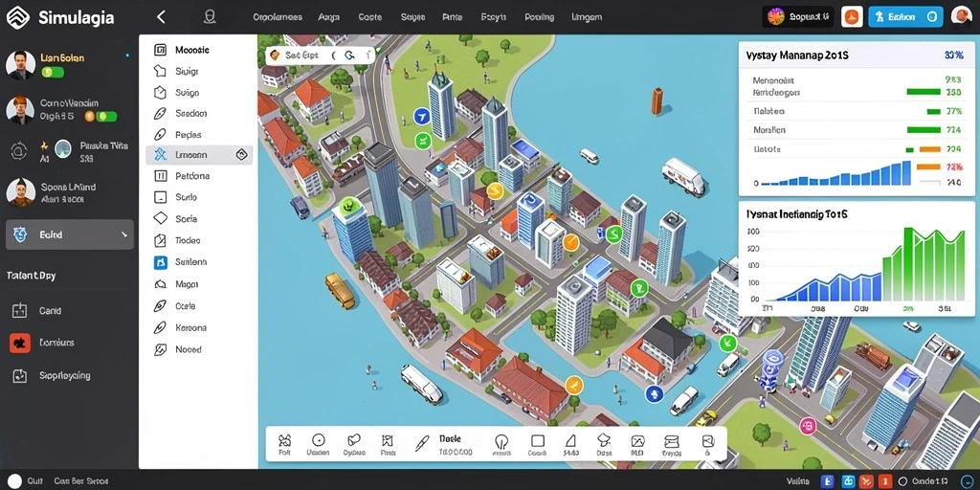The width and height of the screenshot is (980, 490).
Task: Click the user avatar in the top right
Action: tap(961, 16)
